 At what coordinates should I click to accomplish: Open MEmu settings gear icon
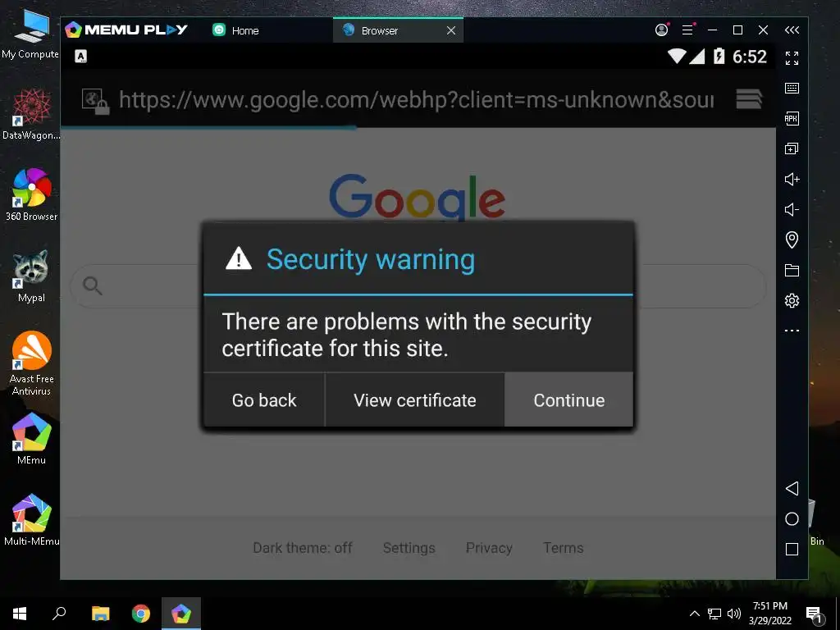792,300
